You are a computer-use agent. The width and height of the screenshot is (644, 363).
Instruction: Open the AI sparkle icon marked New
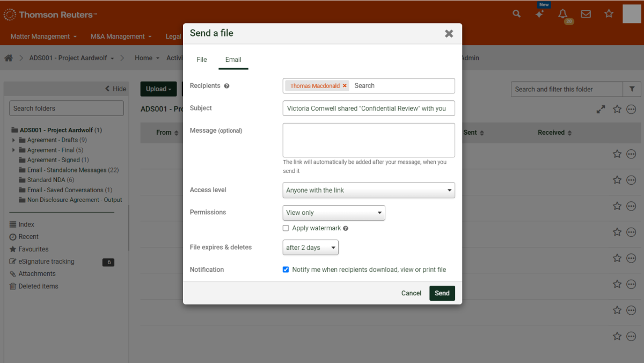click(x=540, y=14)
